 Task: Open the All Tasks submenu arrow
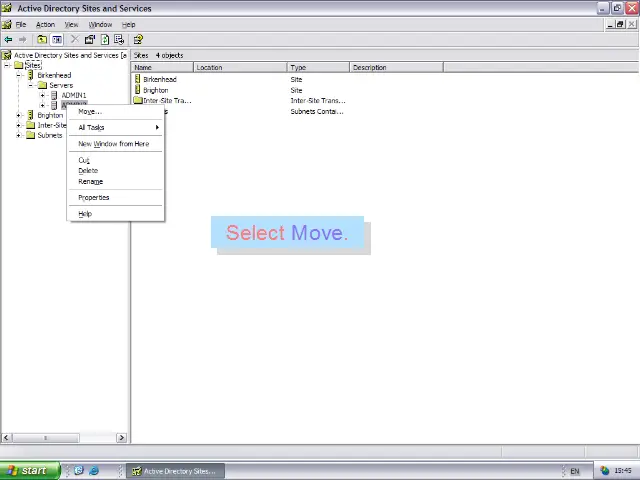tap(157, 127)
